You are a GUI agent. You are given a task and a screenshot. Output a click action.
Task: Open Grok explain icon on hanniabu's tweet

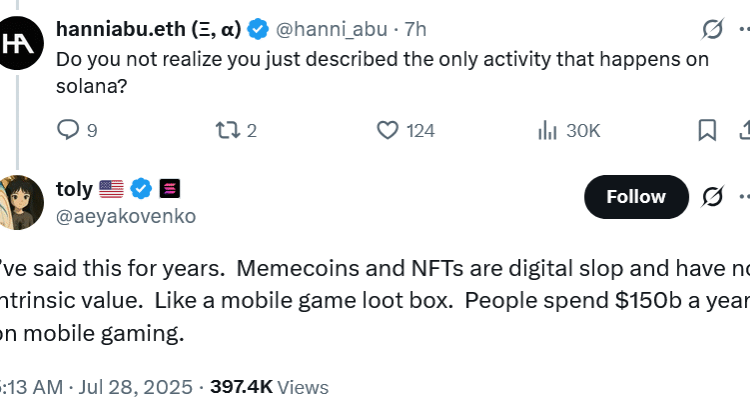tap(713, 30)
